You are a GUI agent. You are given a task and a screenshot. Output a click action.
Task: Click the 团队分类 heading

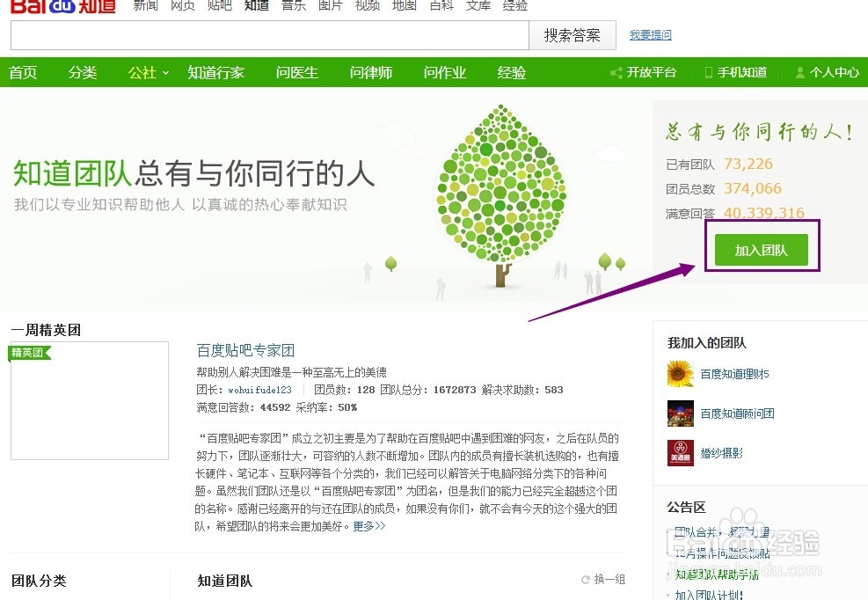click(39, 581)
